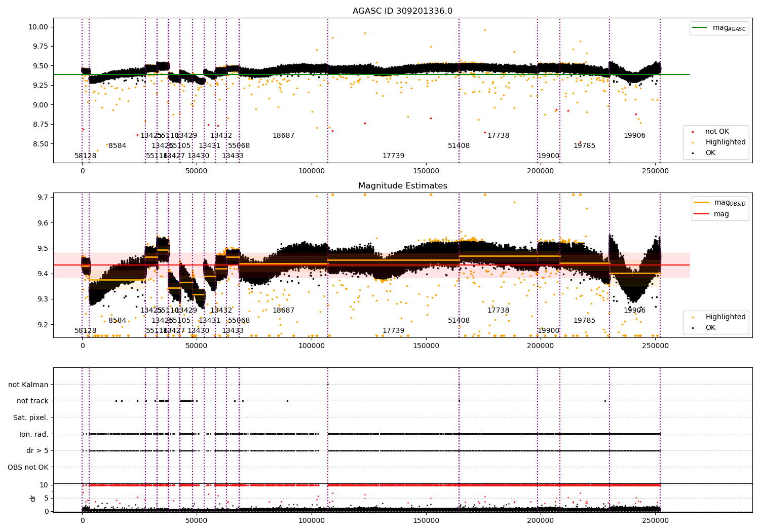Click OBSID label 13430 in top plot

(x=199, y=156)
